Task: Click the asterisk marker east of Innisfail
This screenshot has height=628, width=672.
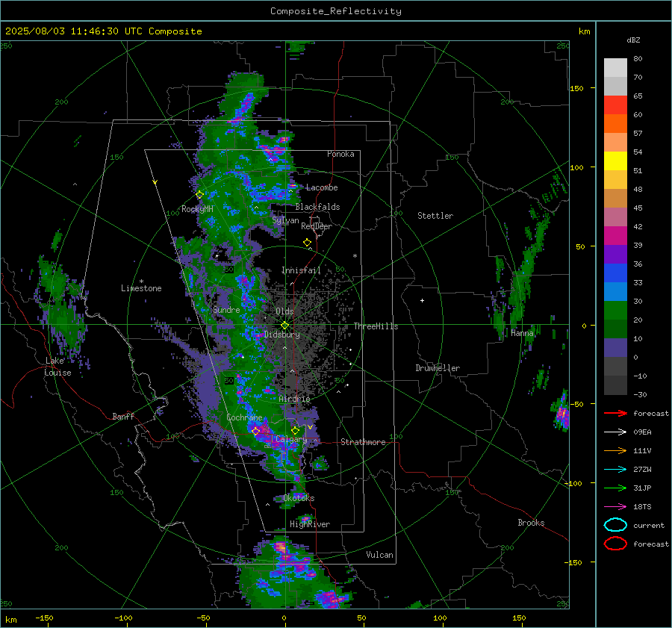Action: click(x=355, y=256)
